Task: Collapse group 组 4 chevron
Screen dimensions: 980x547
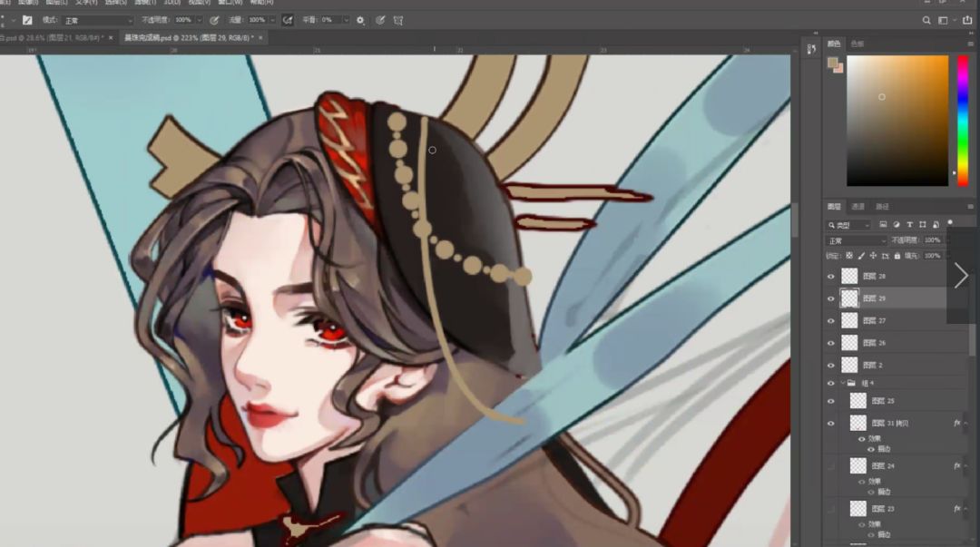Action: pos(842,383)
